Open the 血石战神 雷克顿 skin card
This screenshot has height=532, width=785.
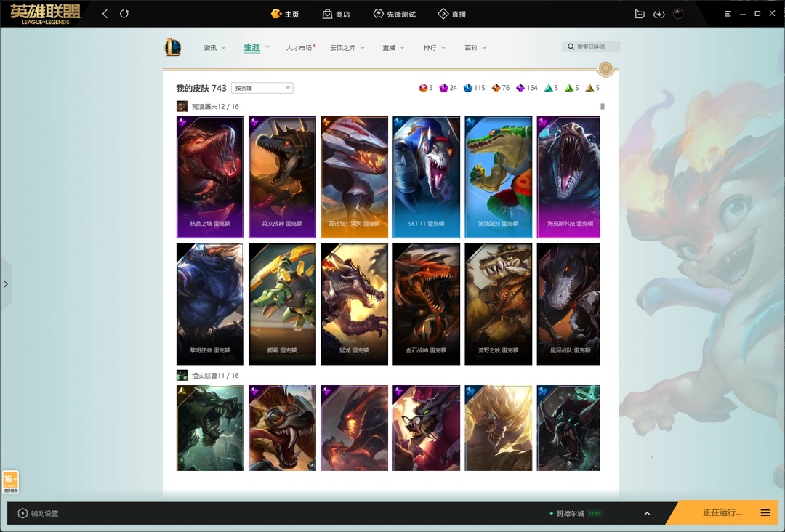pyautogui.click(x=427, y=304)
